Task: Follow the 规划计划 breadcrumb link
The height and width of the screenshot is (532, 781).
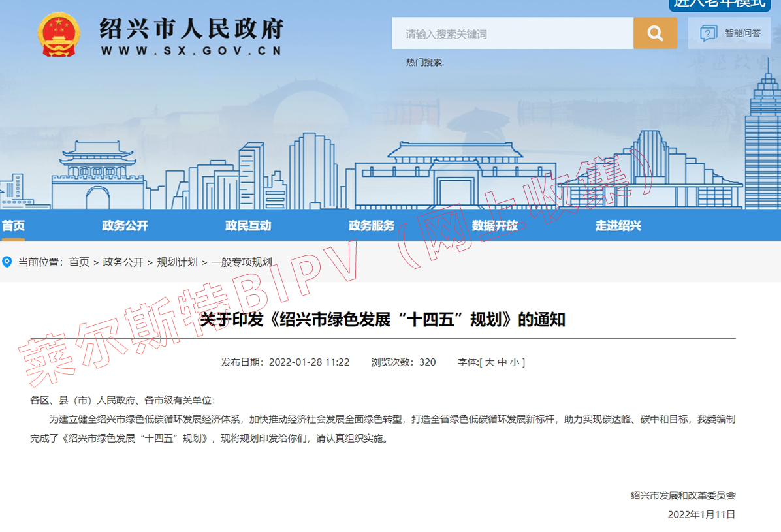Action: (178, 262)
